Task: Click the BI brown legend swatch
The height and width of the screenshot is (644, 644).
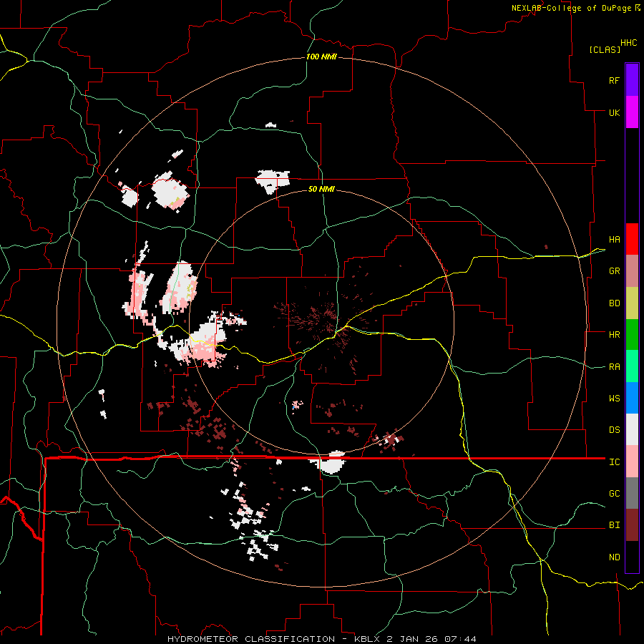Action: [x=632, y=525]
